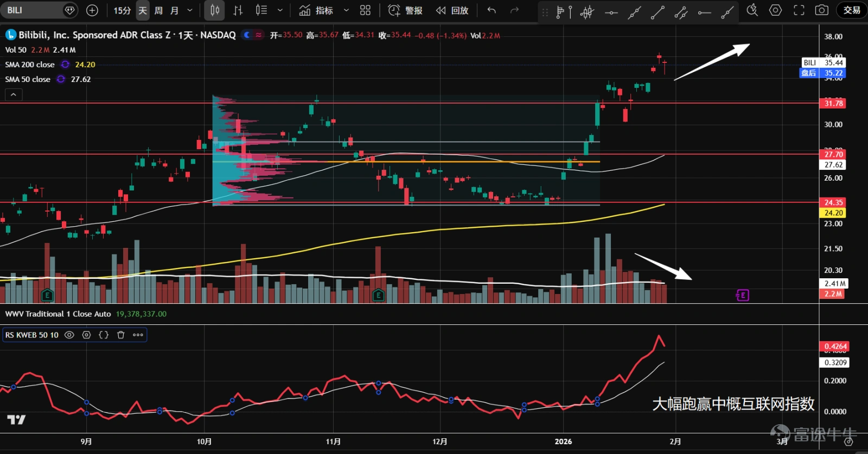The width and height of the screenshot is (868, 454).
Task: Select the volume candles style icon
Action: (261, 10)
